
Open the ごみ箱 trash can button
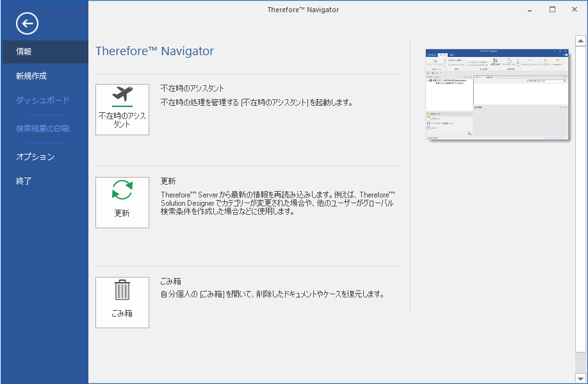(122, 303)
